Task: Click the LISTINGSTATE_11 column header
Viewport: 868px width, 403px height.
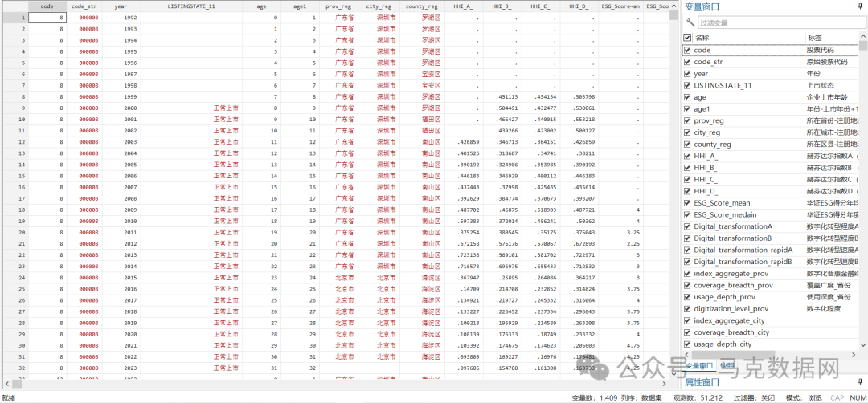Action: point(191,6)
